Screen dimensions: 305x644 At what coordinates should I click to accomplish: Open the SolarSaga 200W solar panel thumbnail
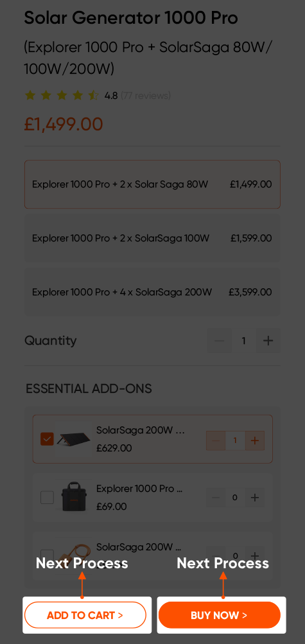point(73,439)
